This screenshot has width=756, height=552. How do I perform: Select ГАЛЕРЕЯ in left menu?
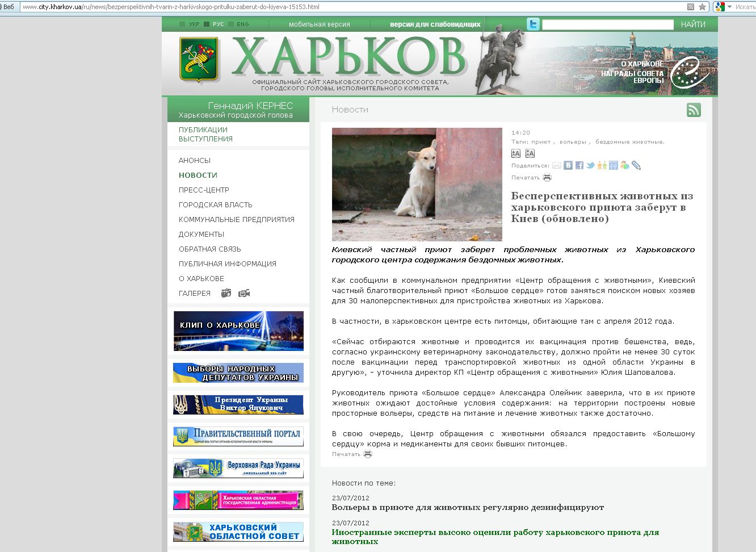[195, 293]
